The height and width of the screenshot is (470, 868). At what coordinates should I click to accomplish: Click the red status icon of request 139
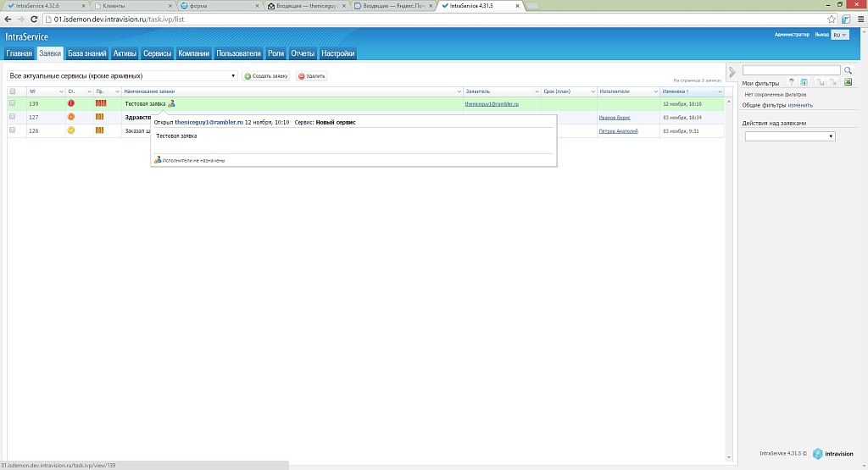pos(71,103)
